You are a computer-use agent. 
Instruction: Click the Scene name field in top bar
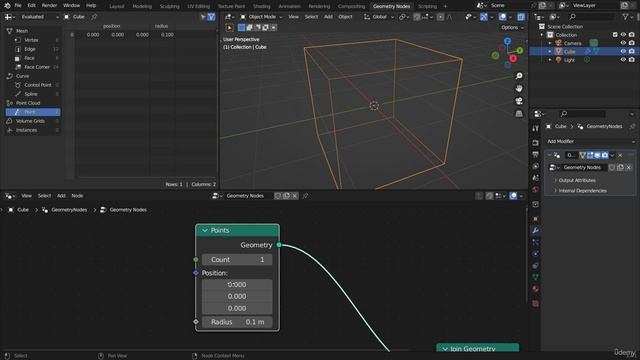[x=510, y=6]
